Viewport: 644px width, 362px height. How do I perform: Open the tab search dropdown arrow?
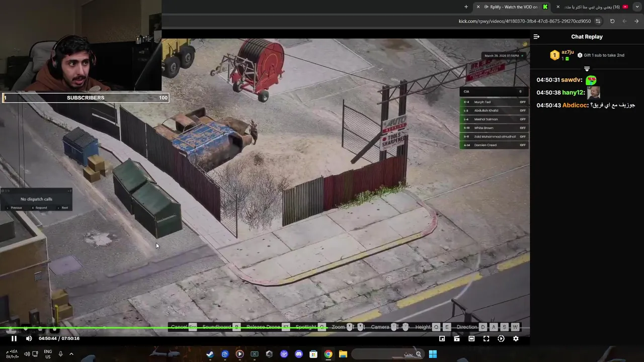tap(637, 7)
